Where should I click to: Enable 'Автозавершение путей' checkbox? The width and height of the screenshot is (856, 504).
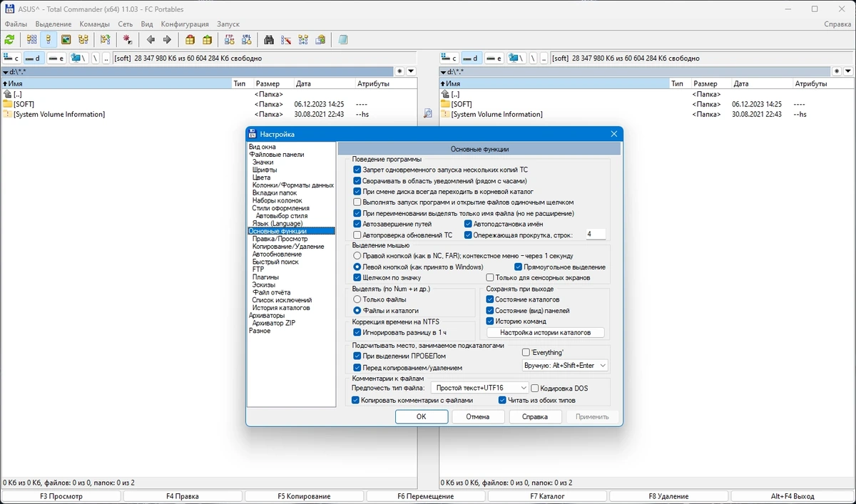357,224
